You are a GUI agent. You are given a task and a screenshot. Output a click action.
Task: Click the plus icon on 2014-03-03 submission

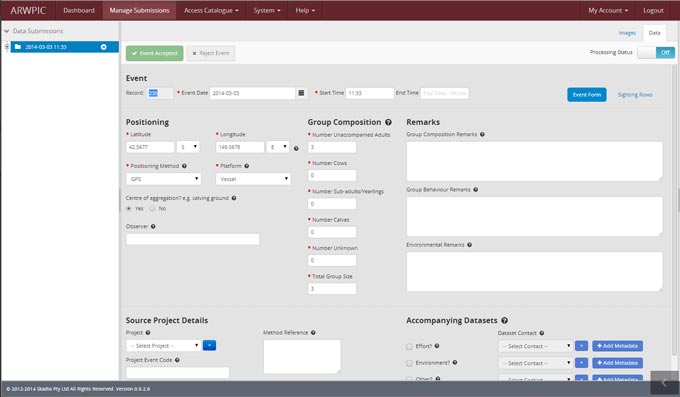tap(104, 47)
